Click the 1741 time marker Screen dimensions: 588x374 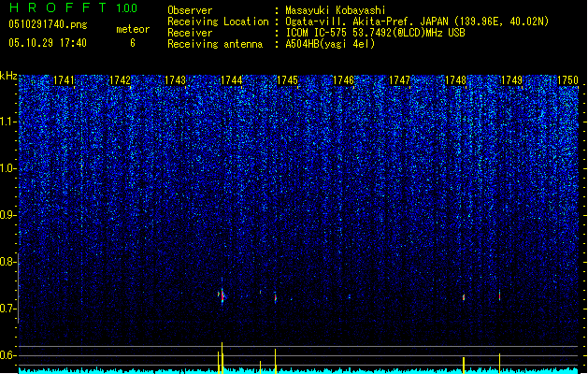point(64,80)
